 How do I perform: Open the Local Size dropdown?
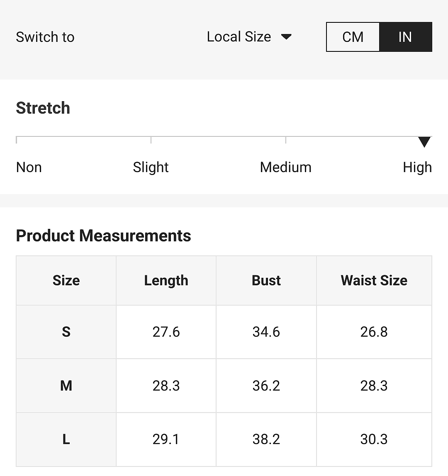coord(249,37)
